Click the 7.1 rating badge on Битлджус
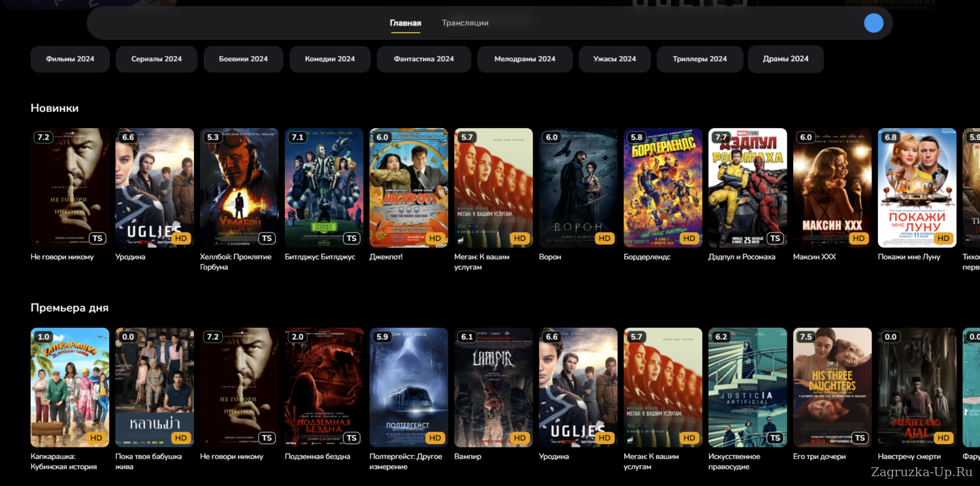 coord(297,137)
